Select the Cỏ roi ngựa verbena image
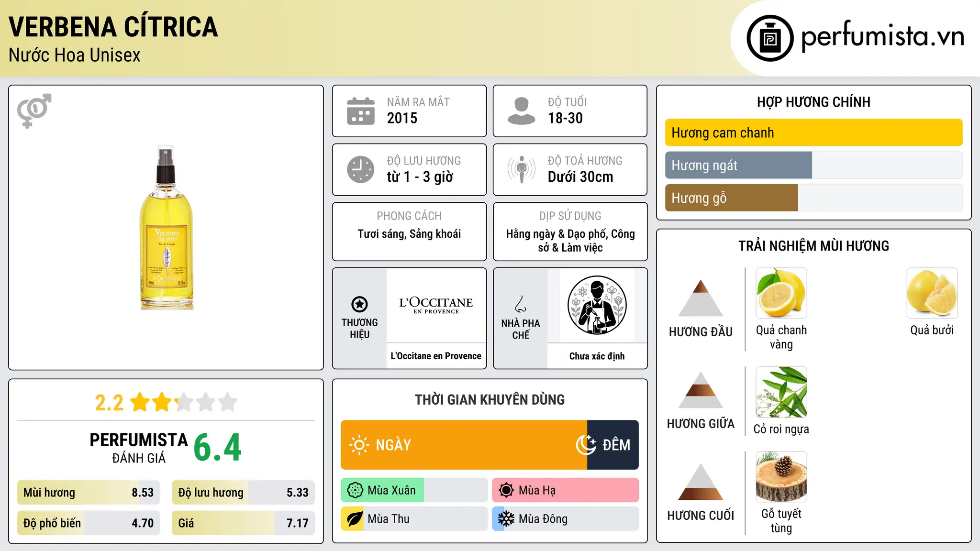The height and width of the screenshot is (551, 980). pos(781,392)
